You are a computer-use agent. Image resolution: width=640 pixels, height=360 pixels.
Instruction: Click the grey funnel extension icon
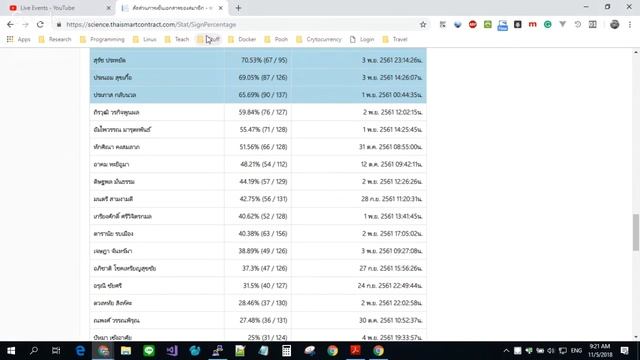point(562,24)
